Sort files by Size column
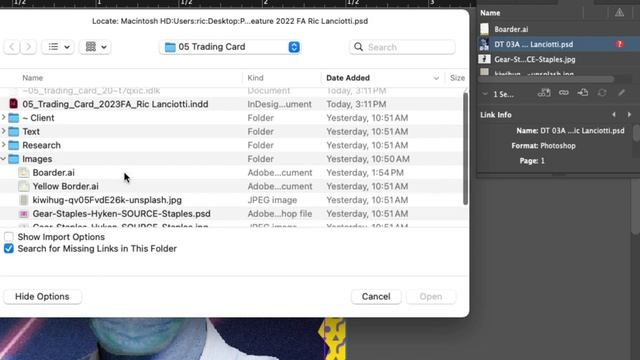 point(457,78)
